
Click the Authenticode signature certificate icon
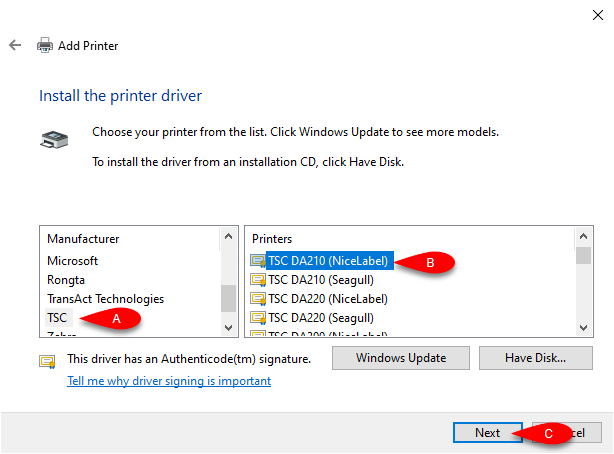point(47,361)
